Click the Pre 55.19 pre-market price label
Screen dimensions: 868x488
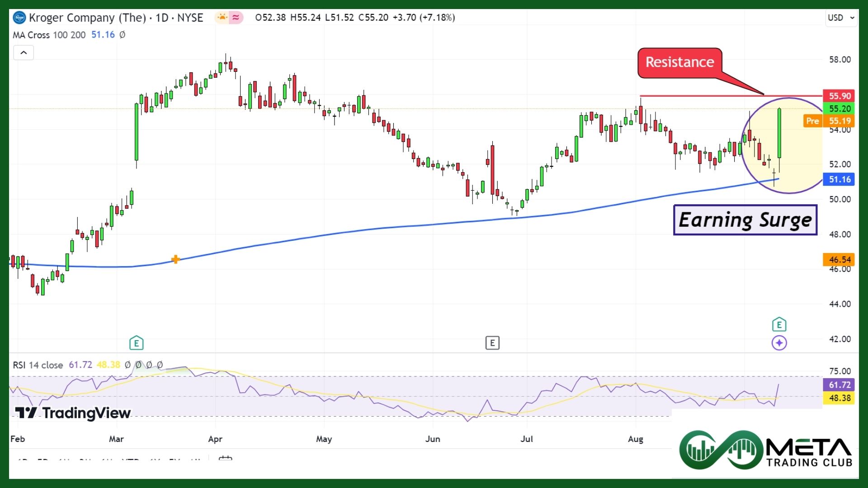(829, 121)
